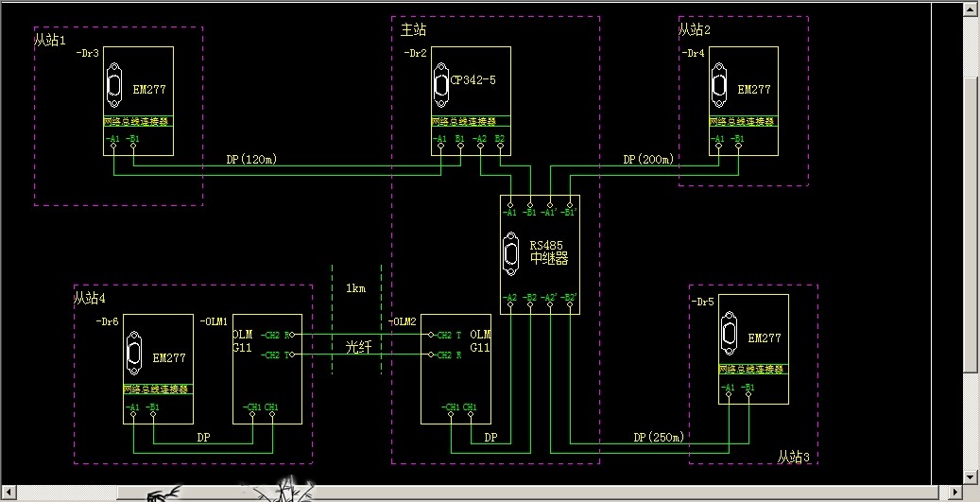Click the -Dr3 device tag

pos(88,54)
